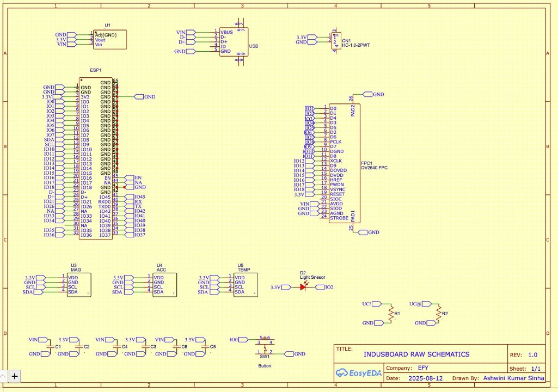Click the HC-1.0-2PWT part name text
The width and height of the screenshot is (558, 392).
(356, 46)
